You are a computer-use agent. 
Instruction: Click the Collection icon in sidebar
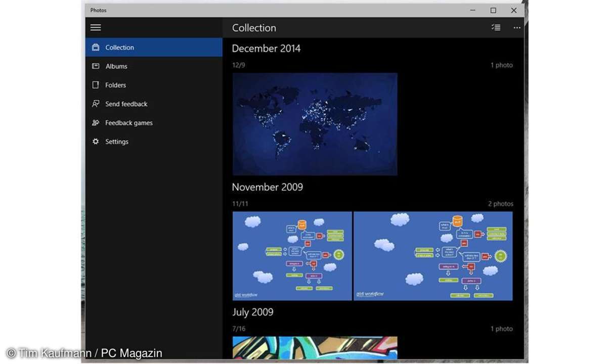point(95,48)
